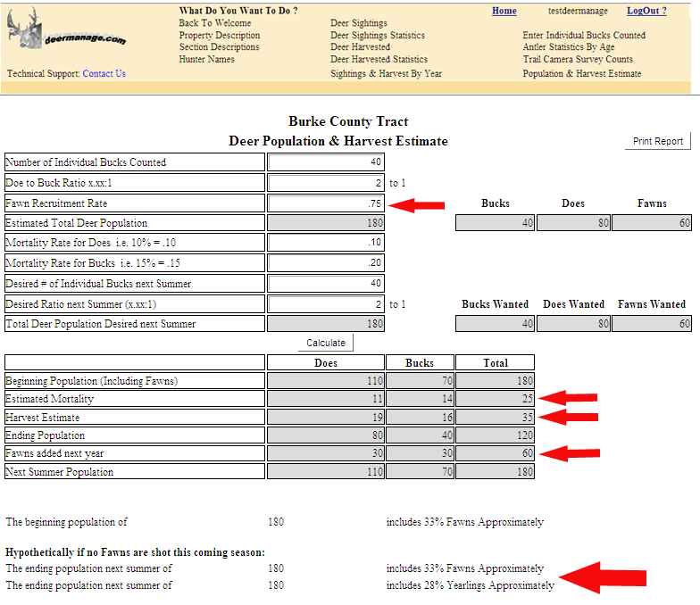Focus the Number of Individual Bucks Counted field

326,162
